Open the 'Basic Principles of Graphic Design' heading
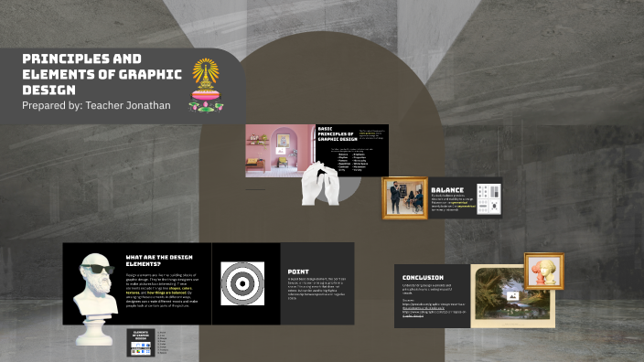The height and width of the screenshot is (362, 644). coord(338,134)
